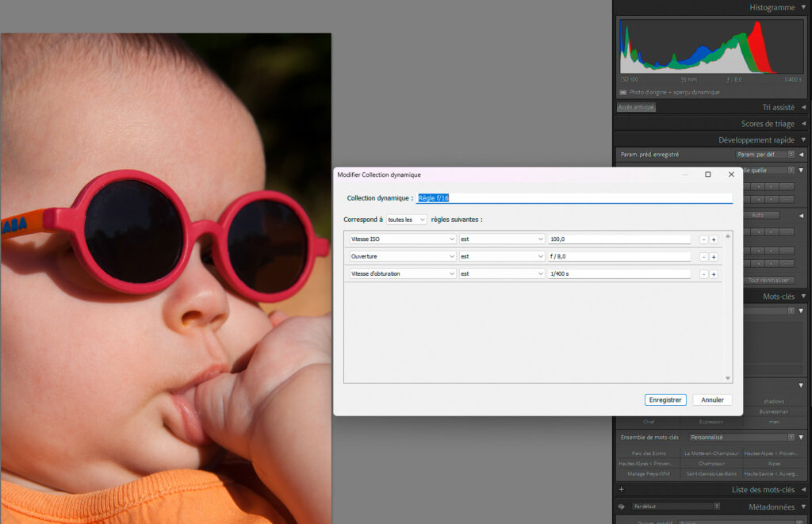Expand the Tri assisté panel
The image size is (812, 524).
[x=803, y=107]
